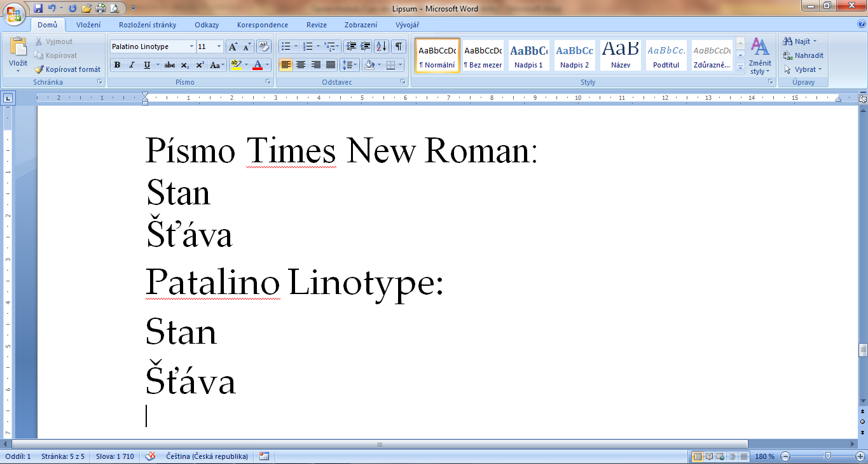Click the vertical scrollbar thumb
The height and width of the screenshot is (464, 868).
click(x=863, y=351)
